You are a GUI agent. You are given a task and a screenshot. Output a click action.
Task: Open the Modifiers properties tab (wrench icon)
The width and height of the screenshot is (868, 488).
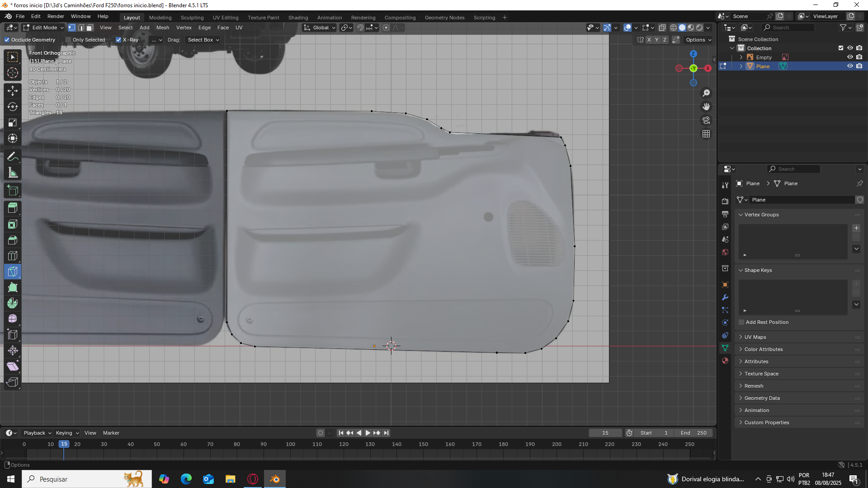coord(725,297)
